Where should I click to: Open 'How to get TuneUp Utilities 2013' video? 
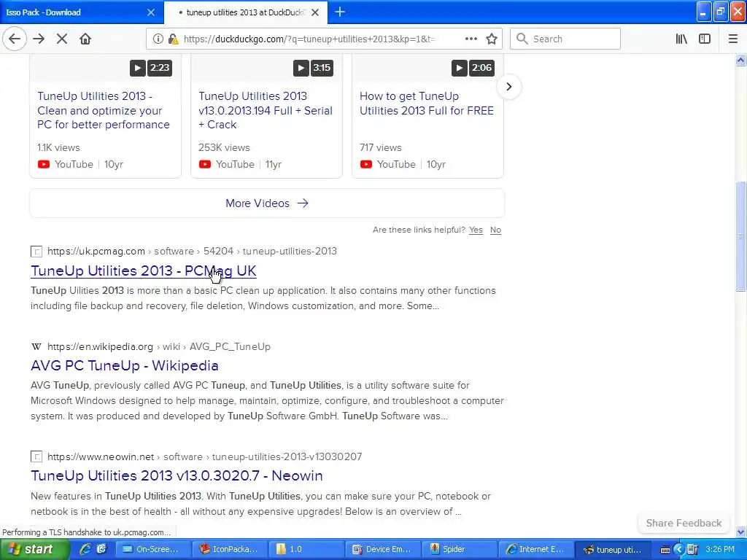[426, 104]
